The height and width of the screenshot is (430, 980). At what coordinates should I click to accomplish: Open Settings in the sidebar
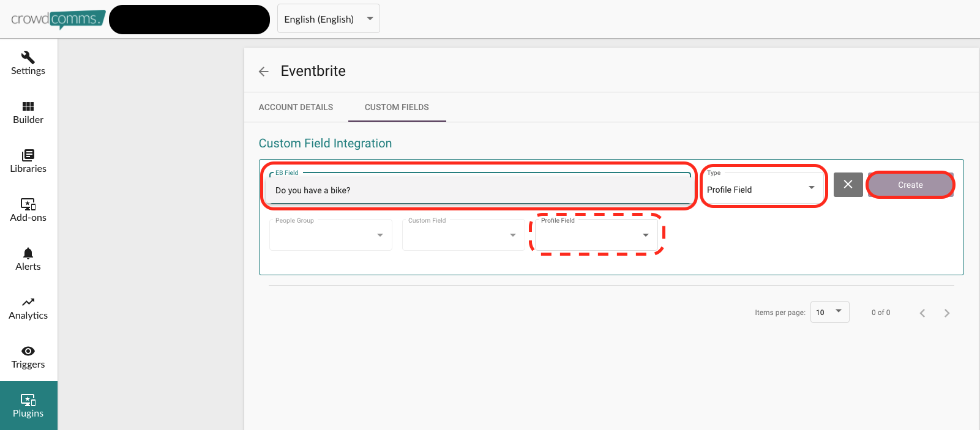click(28, 64)
